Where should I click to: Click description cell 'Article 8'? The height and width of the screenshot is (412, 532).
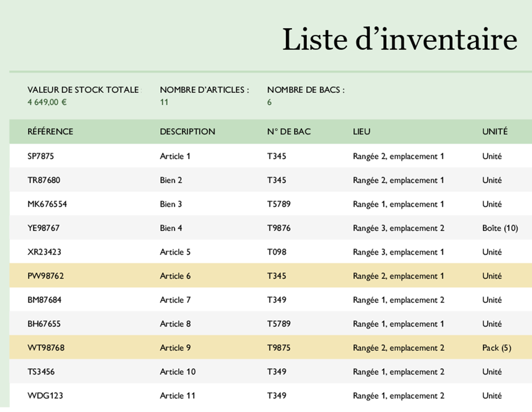[x=175, y=323]
